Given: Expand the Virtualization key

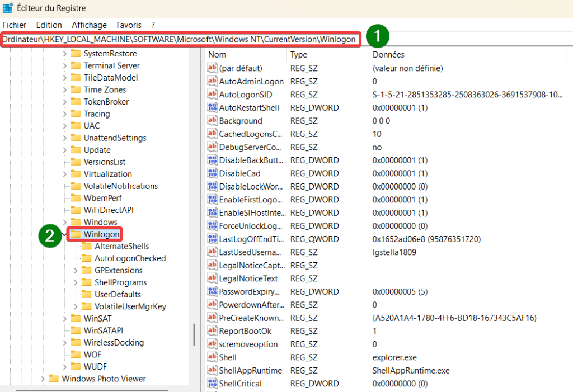Looking at the screenshot, I should 65,174.
